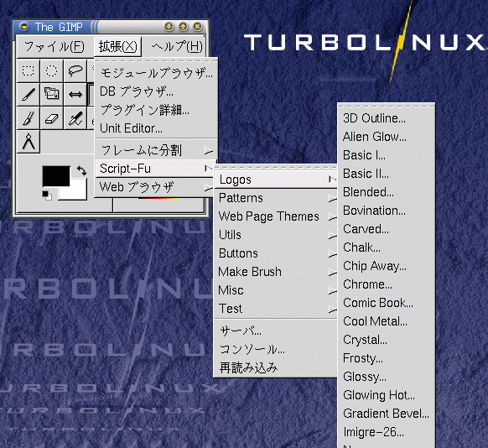The height and width of the screenshot is (448, 488).
Task: Select the paintbrush tool
Action: pos(28,118)
